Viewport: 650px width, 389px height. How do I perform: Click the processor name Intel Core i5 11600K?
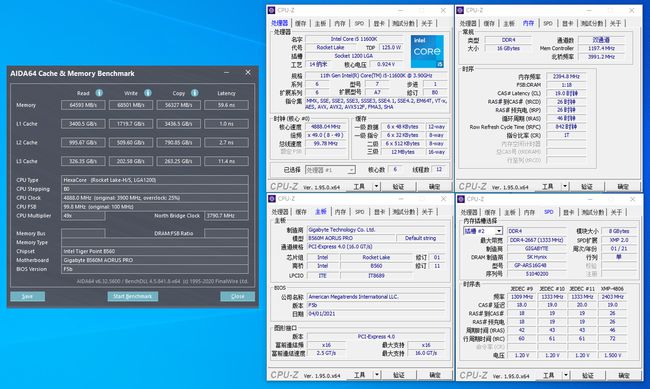[354, 39]
